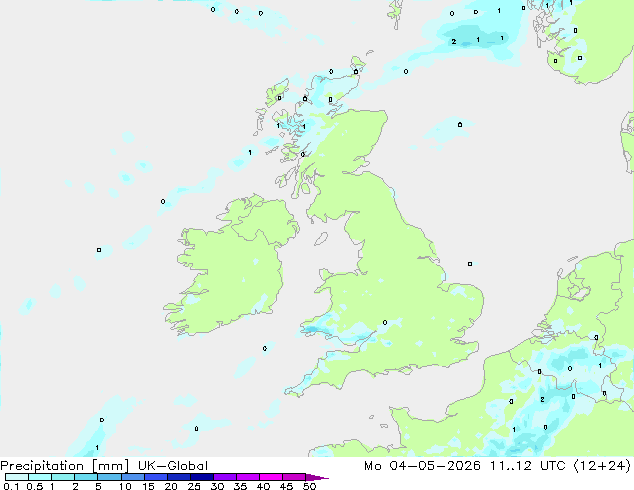Viewport: 634px width, 490px height.
Task: Select the '(12+24)' forecast offset text
Action: (x=602, y=466)
